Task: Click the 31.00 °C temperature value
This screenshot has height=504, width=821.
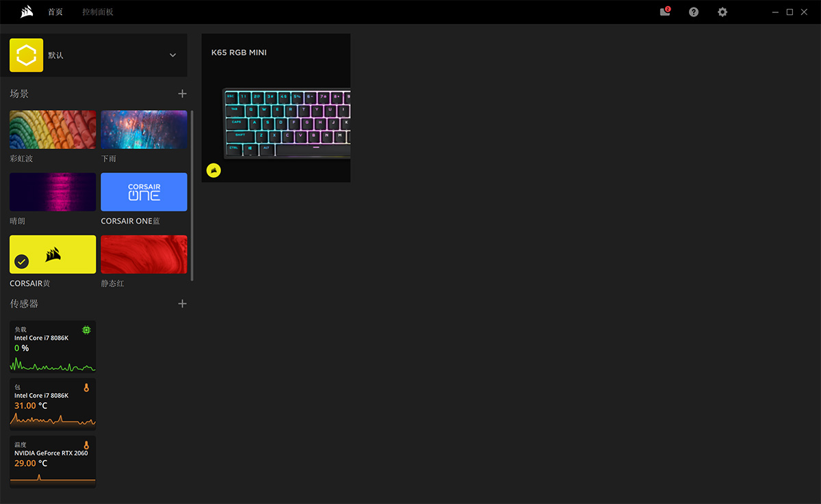Action: pyautogui.click(x=31, y=406)
